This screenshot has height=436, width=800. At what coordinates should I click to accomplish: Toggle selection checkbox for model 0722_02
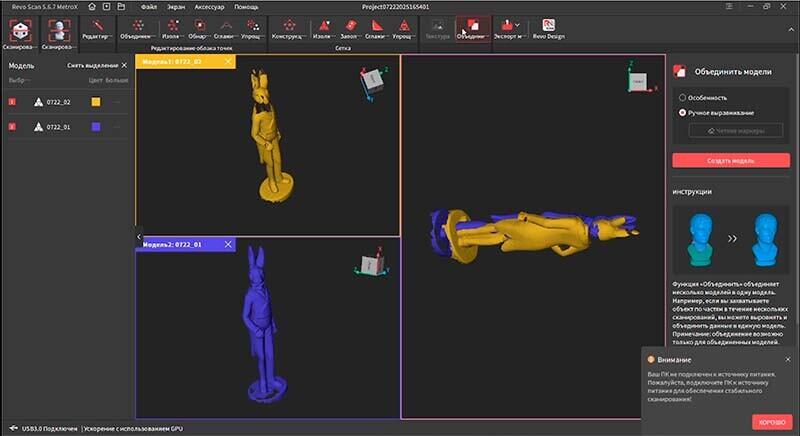click(12, 102)
